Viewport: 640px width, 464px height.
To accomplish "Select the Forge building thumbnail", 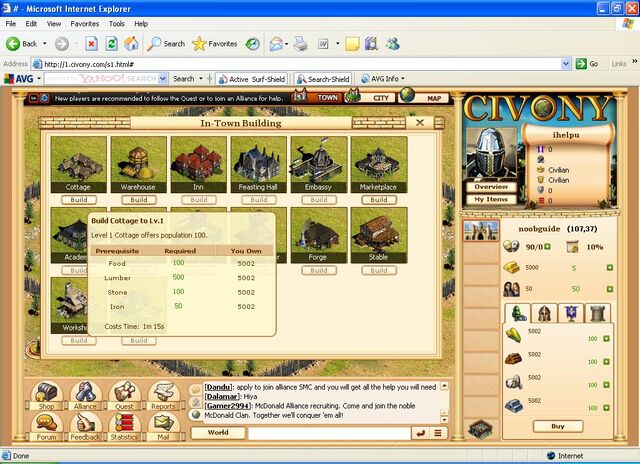I will (319, 235).
